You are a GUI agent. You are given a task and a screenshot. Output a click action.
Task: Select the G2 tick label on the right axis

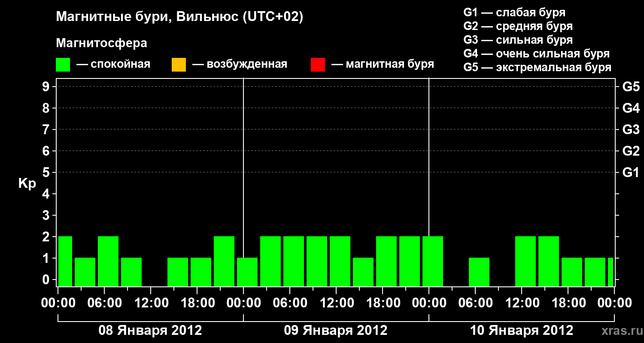coord(631,151)
